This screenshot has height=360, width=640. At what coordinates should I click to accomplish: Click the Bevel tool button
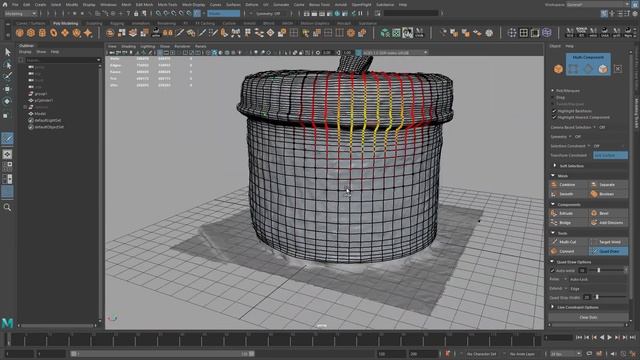608,213
